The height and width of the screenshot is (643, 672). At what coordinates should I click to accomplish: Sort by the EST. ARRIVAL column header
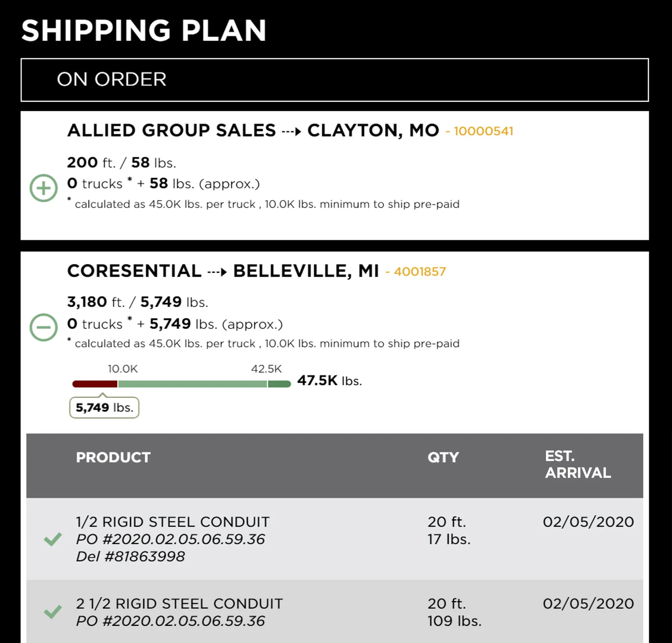[578, 464]
